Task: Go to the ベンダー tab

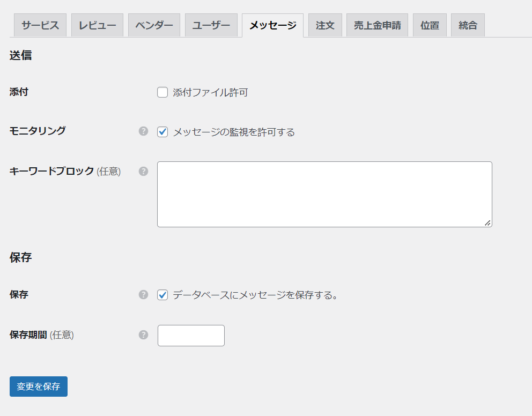Action: pyautogui.click(x=154, y=25)
